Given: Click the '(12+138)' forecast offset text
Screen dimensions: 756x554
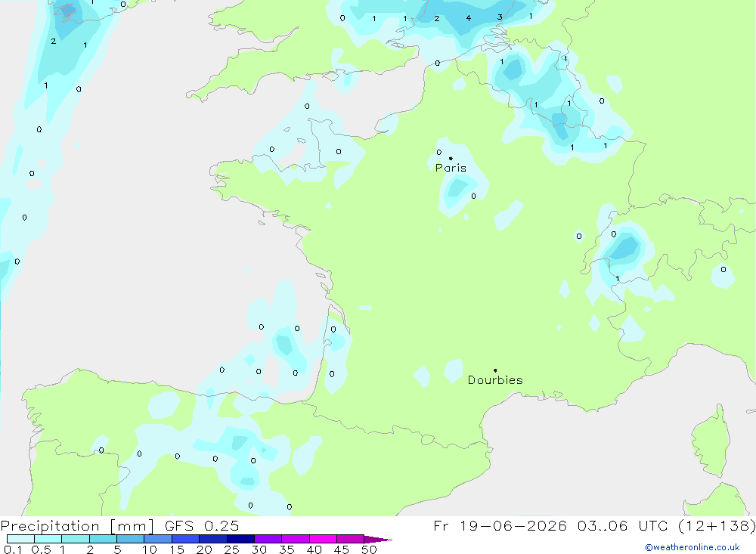Looking at the screenshot, I should [717, 525].
